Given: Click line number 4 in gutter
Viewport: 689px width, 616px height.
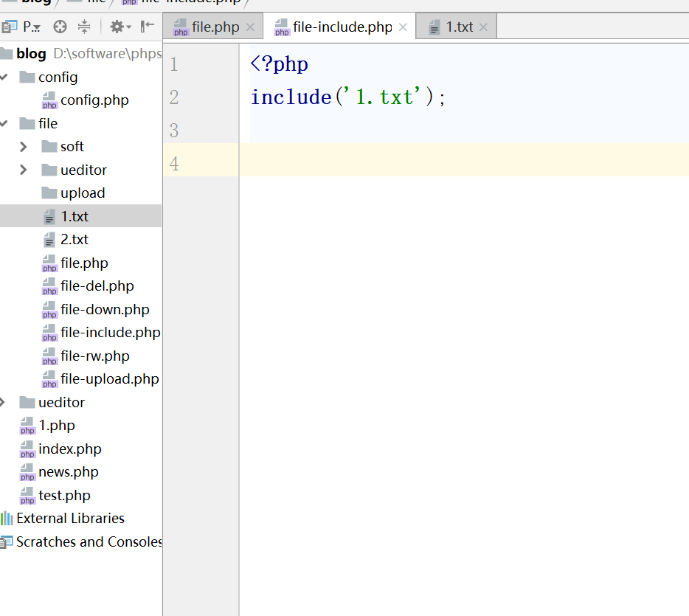Looking at the screenshot, I should [174, 165].
